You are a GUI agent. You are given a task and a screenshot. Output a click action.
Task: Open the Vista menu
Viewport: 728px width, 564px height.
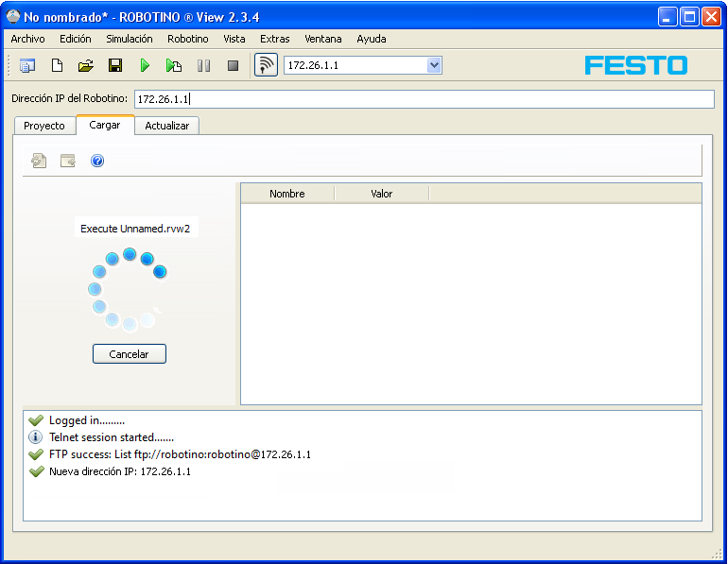tap(234, 39)
